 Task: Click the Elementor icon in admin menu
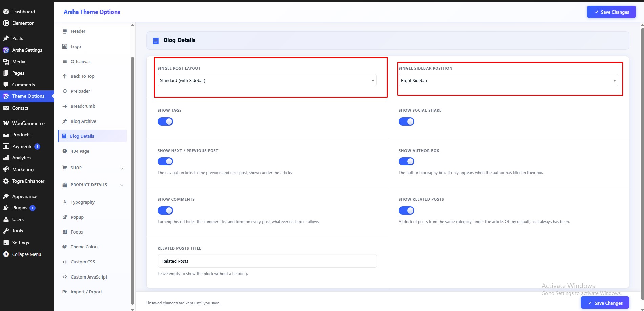[6, 23]
